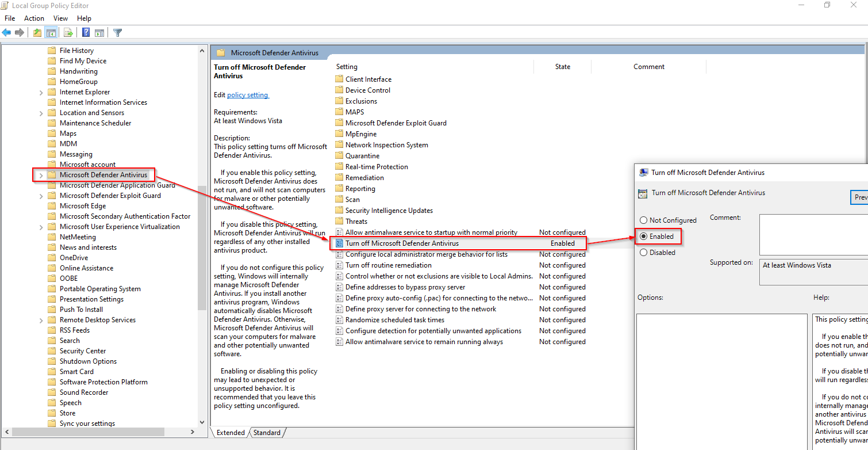
Task: Select the Enabled radio button
Action: 643,237
